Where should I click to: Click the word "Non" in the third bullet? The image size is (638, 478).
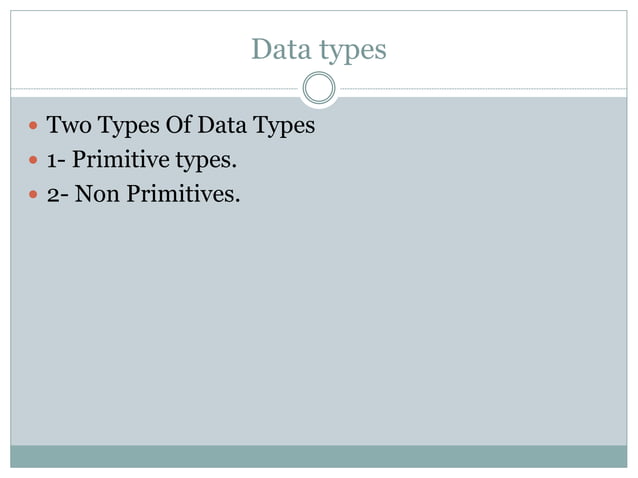tap(97, 192)
